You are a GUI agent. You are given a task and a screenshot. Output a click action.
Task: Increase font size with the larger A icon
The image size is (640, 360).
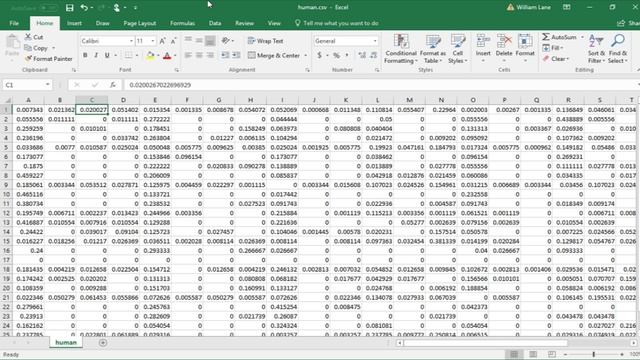pos(162,41)
